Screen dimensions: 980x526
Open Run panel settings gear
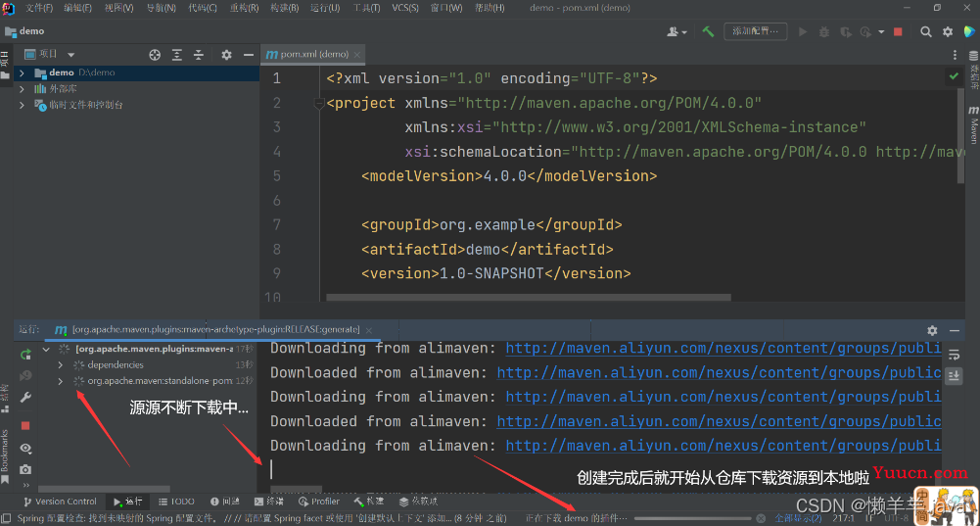(x=932, y=330)
